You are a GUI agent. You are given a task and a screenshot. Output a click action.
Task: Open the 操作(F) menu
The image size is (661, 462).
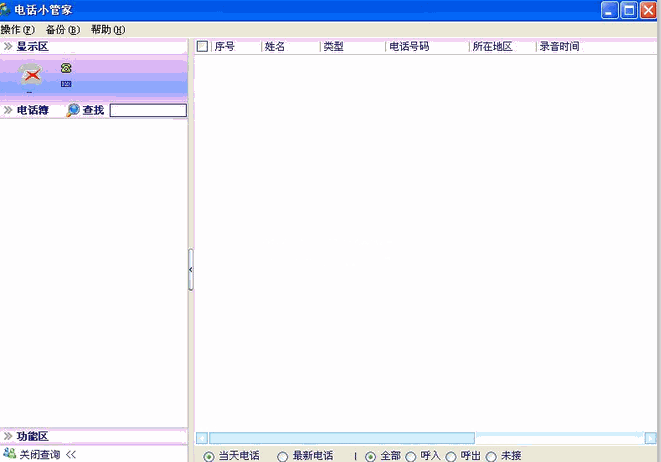pyautogui.click(x=17, y=30)
